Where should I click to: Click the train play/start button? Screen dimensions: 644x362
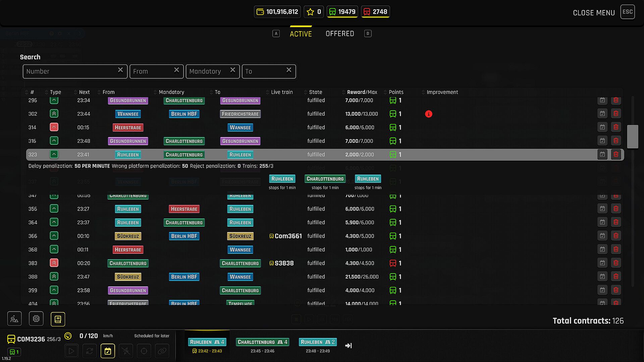71,351
